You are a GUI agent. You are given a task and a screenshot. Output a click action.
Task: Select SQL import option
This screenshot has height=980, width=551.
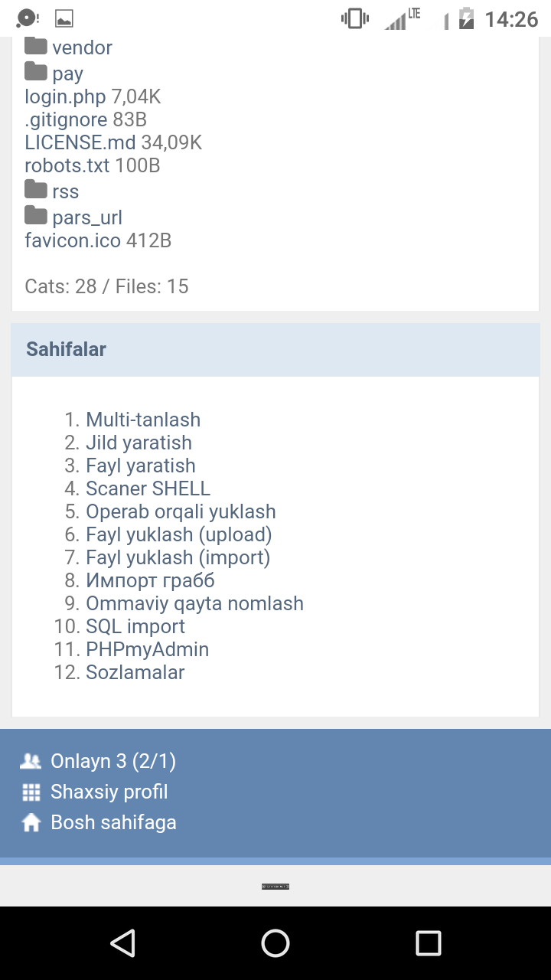pos(135,626)
